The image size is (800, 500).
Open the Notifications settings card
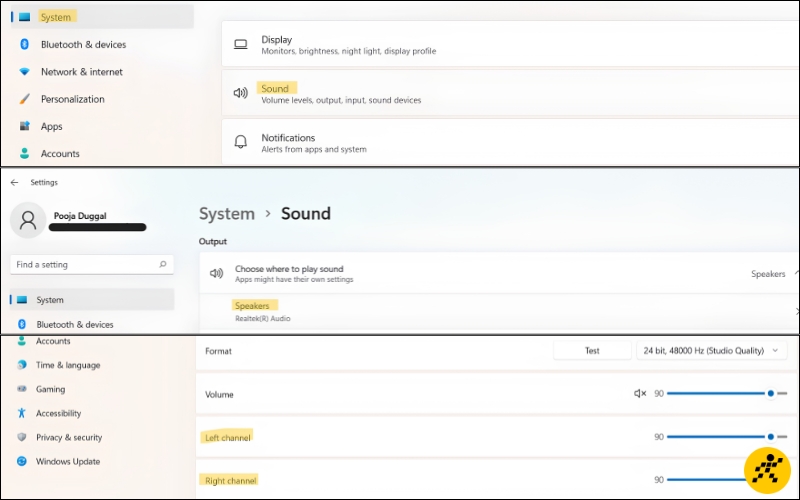pyautogui.click(x=510, y=142)
